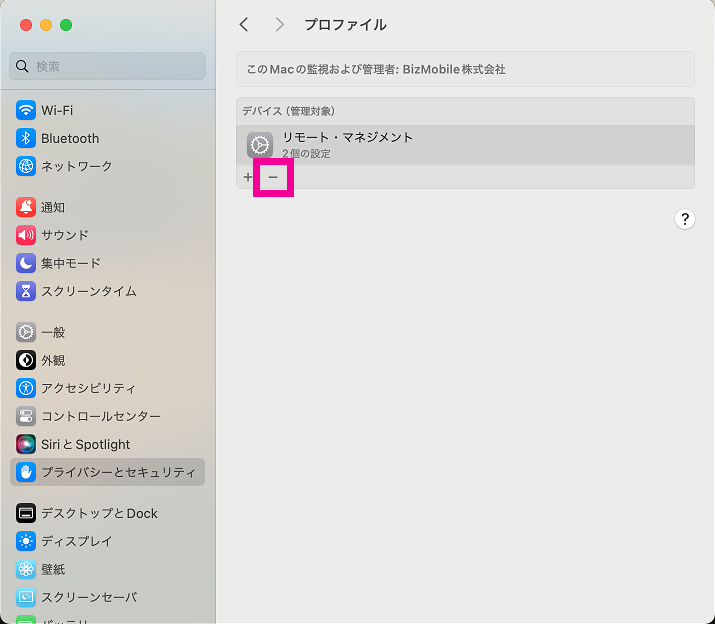Go back with the left chevron

coord(244,25)
